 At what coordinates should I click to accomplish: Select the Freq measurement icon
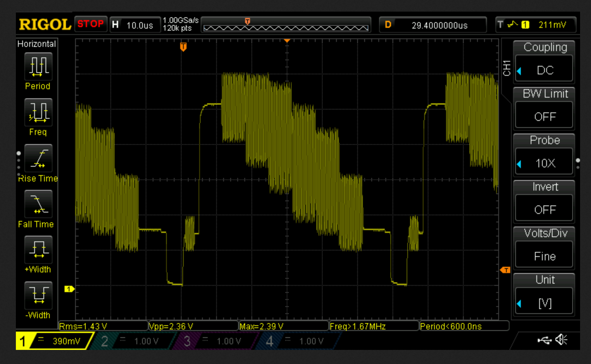(38, 112)
